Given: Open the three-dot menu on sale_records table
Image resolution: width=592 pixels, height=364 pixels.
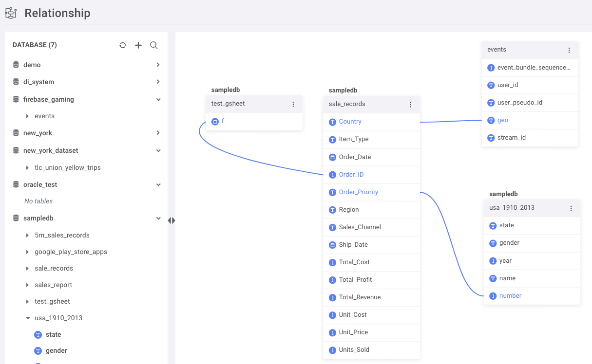Looking at the screenshot, I should (x=411, y=104).
